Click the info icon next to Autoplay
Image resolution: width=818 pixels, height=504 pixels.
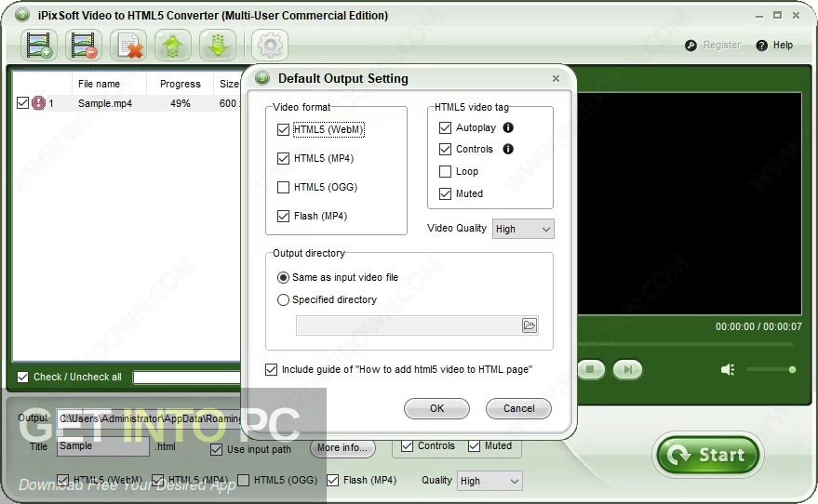tap(508, 127)
